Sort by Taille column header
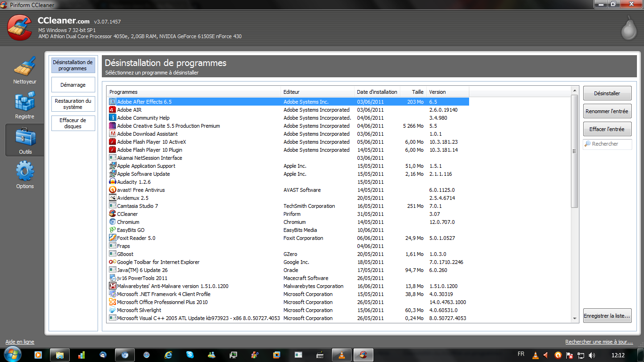 (413, 92)
